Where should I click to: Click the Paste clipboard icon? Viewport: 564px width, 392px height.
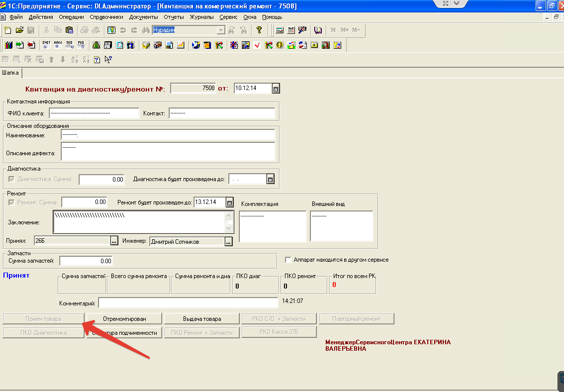click(69, 30)
